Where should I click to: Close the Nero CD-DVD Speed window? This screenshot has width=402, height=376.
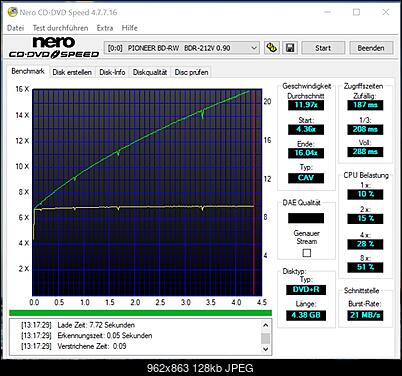point(386,12)
